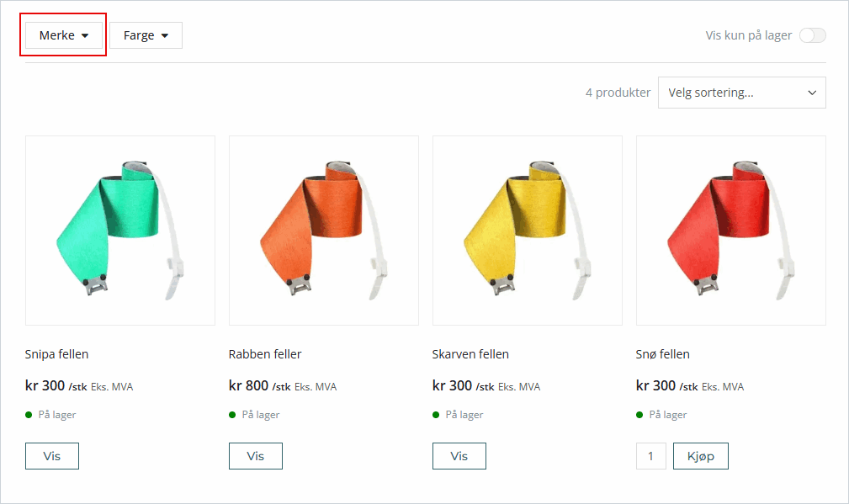Click the green Snipa fellen product image

point(120,231)
